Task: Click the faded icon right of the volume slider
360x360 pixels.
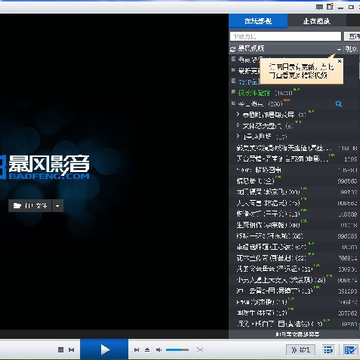Action: (x=200, y=350)
